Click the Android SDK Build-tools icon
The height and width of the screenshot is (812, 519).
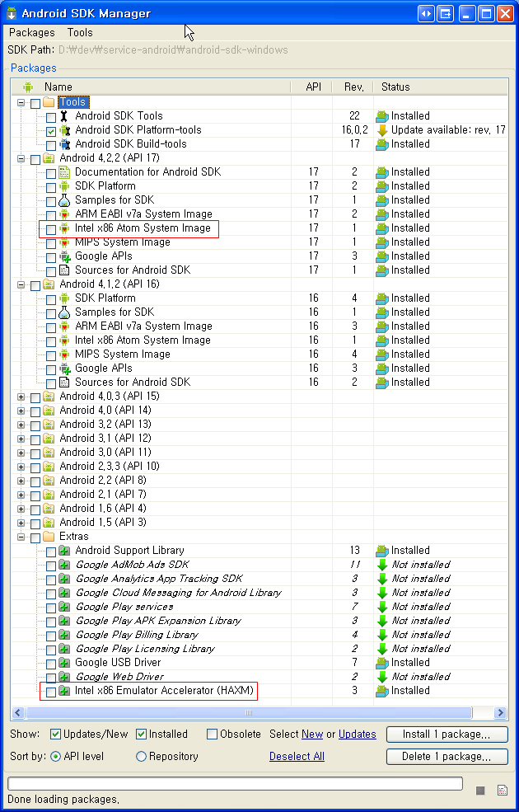[x=64, y=144]
